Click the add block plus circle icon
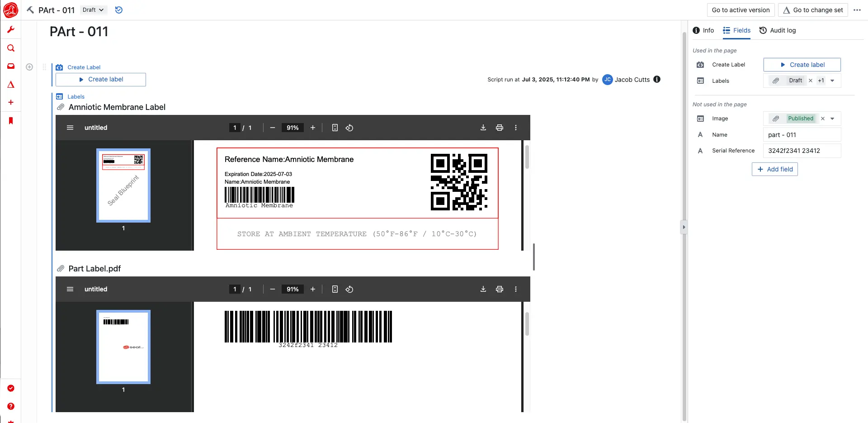 29,67
